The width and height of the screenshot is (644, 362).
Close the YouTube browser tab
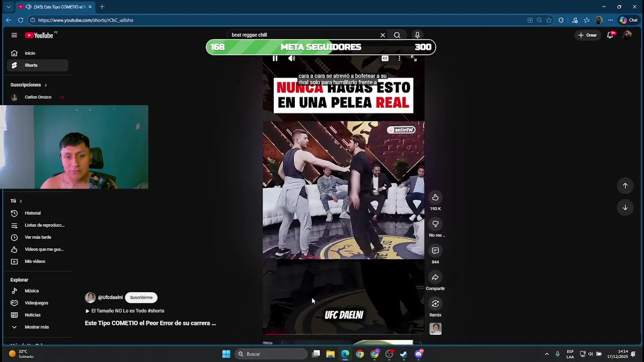click(90, 7)
